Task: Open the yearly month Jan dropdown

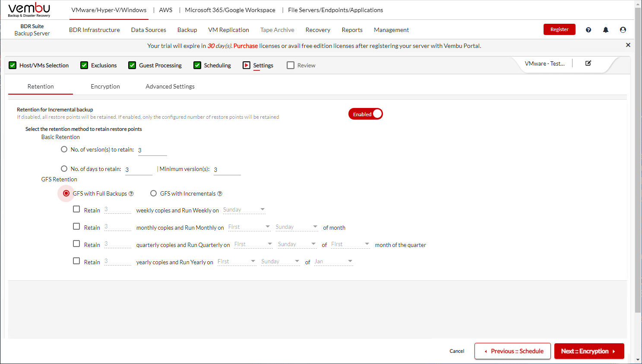Action: coord(334,262)
